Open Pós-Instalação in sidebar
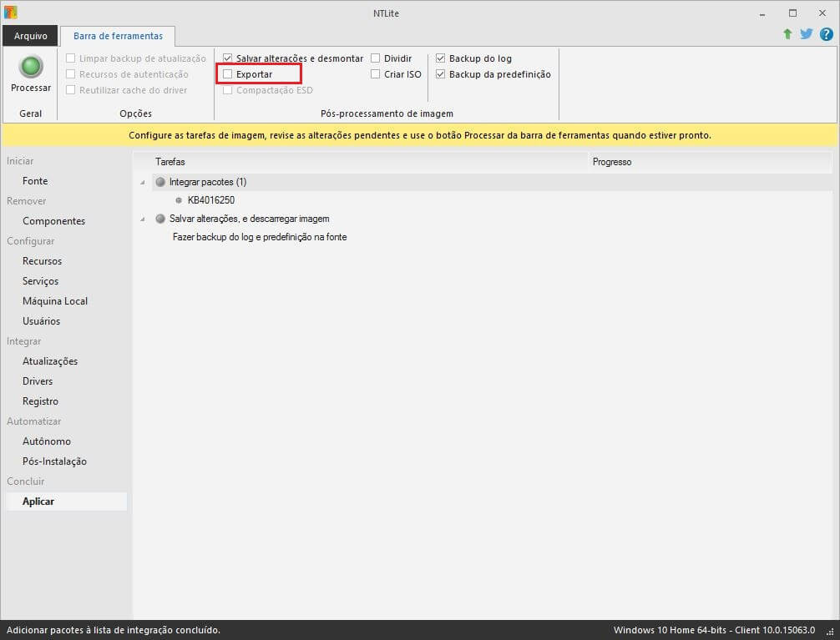 tap(54, 461)
